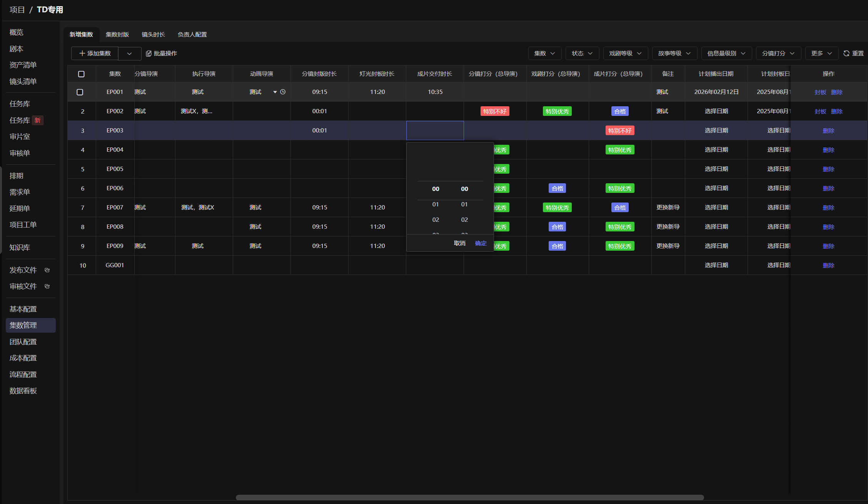Image resolution: width=868 pixels, height=504 pixels.
Task: Select hour 02 in time picker
Action: tap(436, 219)
